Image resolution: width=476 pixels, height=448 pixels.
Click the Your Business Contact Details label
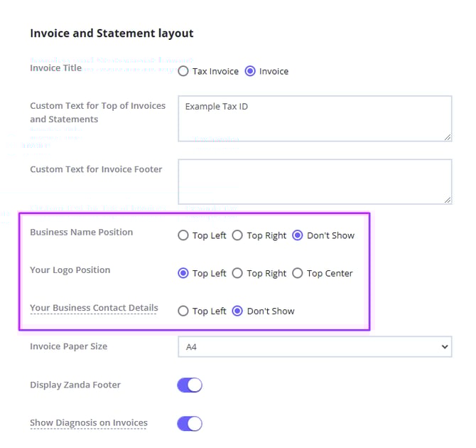point(94,309)
